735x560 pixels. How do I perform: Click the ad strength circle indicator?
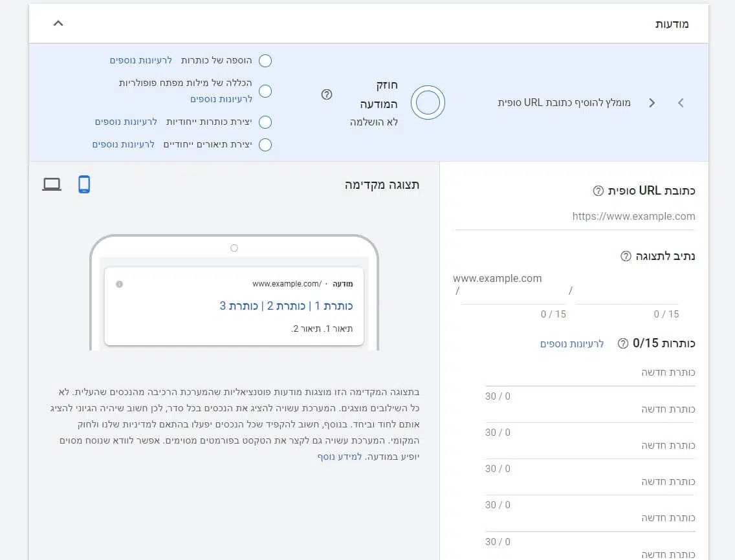click(428, 102)
